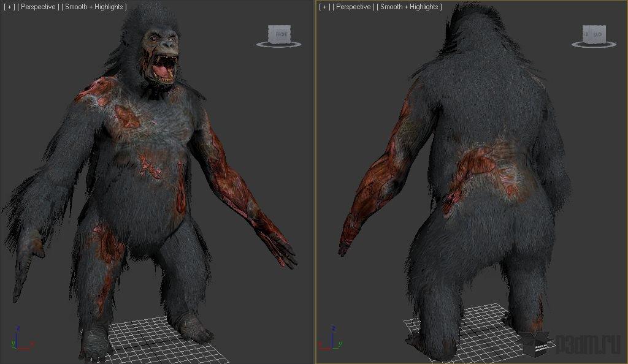Click the FRONT face of the left ViewCube

(280, 34)
